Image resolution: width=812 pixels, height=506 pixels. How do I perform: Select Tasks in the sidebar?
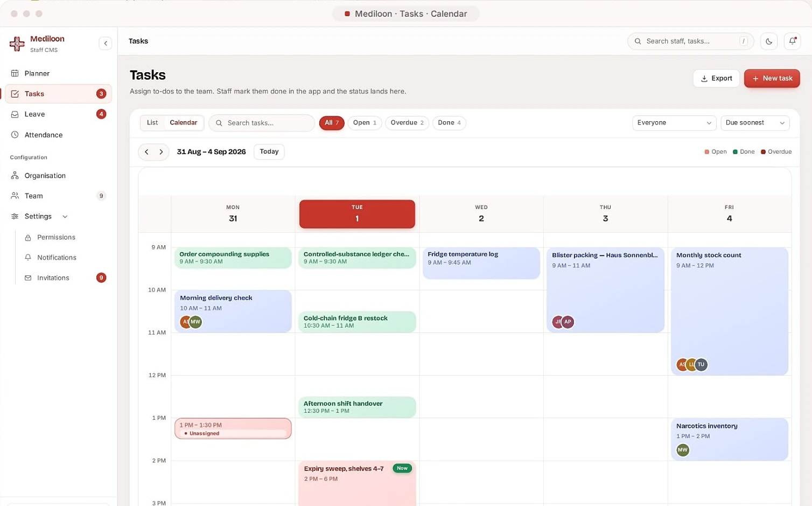(58, 94)
